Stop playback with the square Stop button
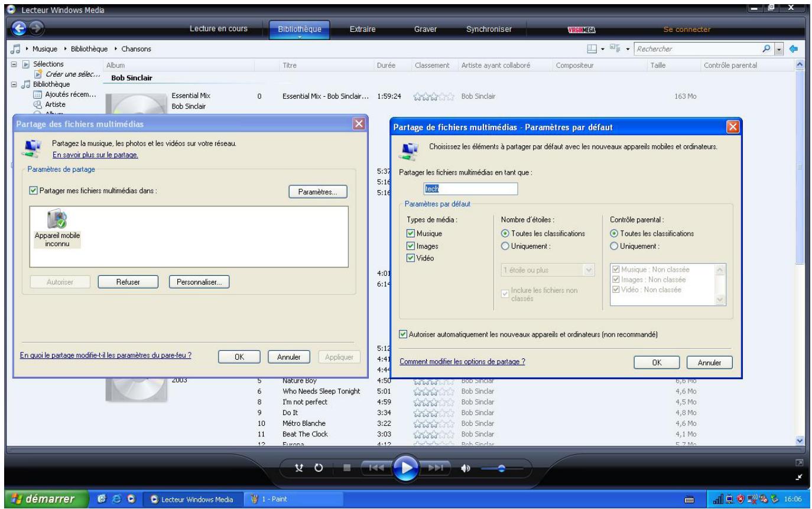812x509 pixels. [x=346, y=466]
